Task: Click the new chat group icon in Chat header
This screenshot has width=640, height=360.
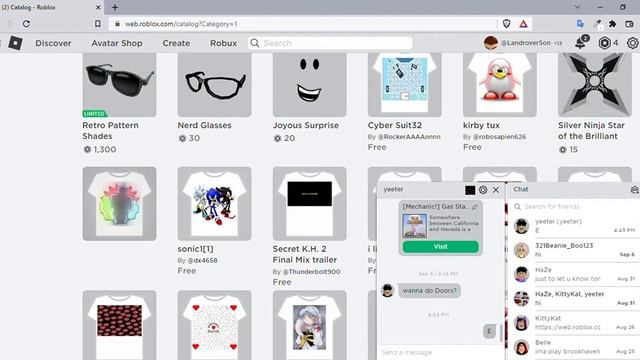Action: click(634, 190)
